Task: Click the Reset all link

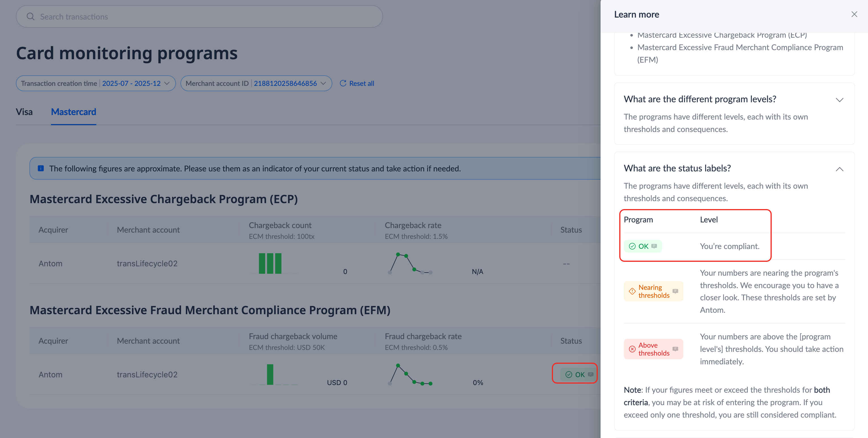Action: coord(361,83)
